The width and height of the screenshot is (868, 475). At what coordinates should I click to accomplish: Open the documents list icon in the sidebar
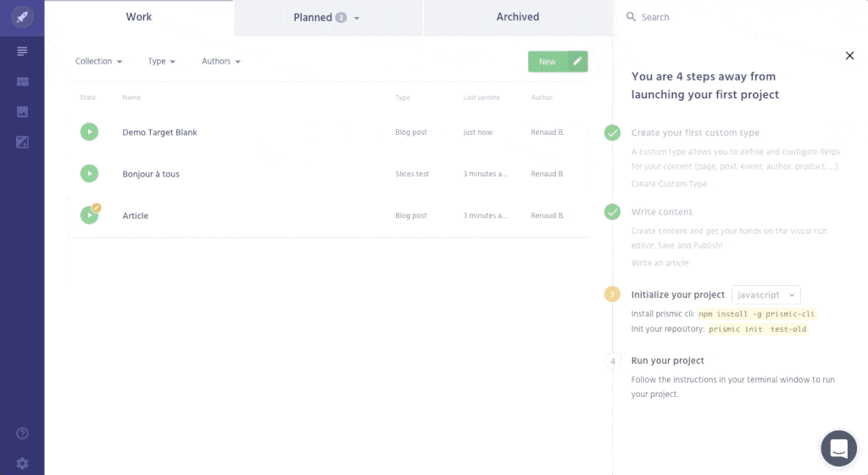22,52
